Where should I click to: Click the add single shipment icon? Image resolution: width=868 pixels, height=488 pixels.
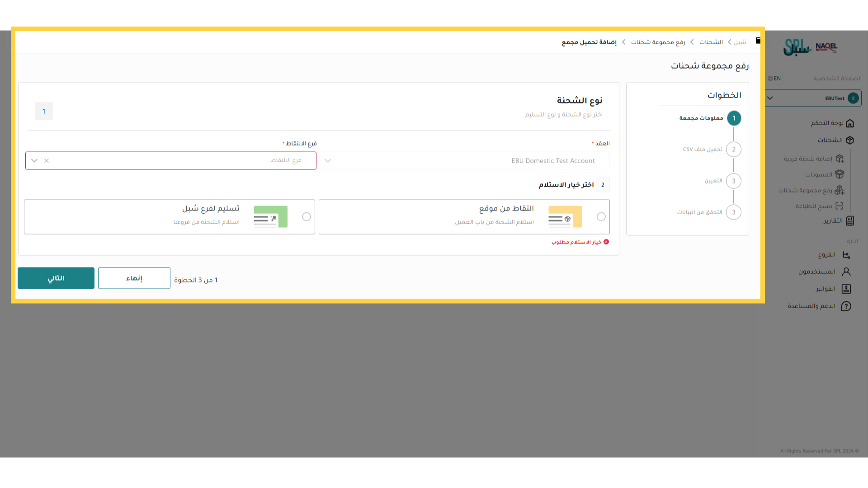coord(840,159)
